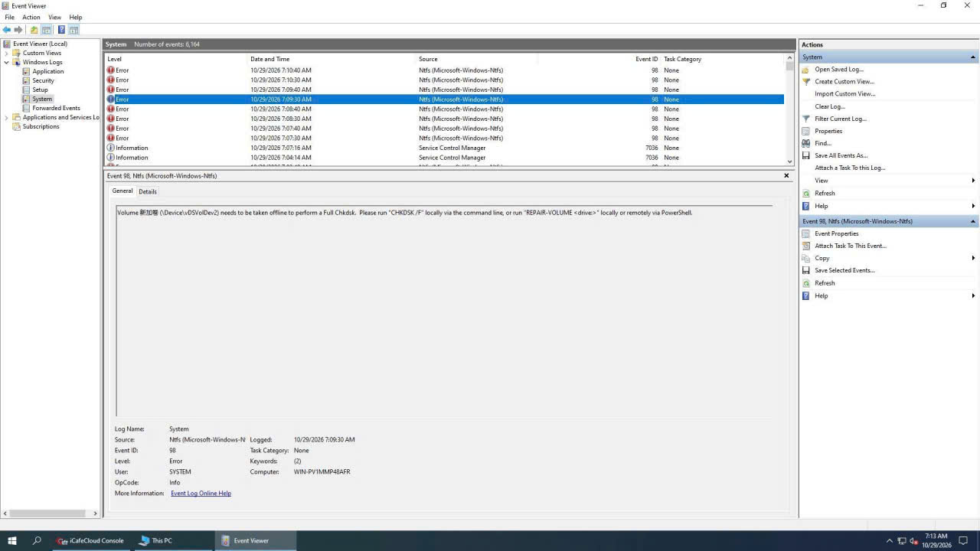This screenshot has height=551, width=980.
Task: Click the Open Saved Log folder icon
Action: (805, 70)
